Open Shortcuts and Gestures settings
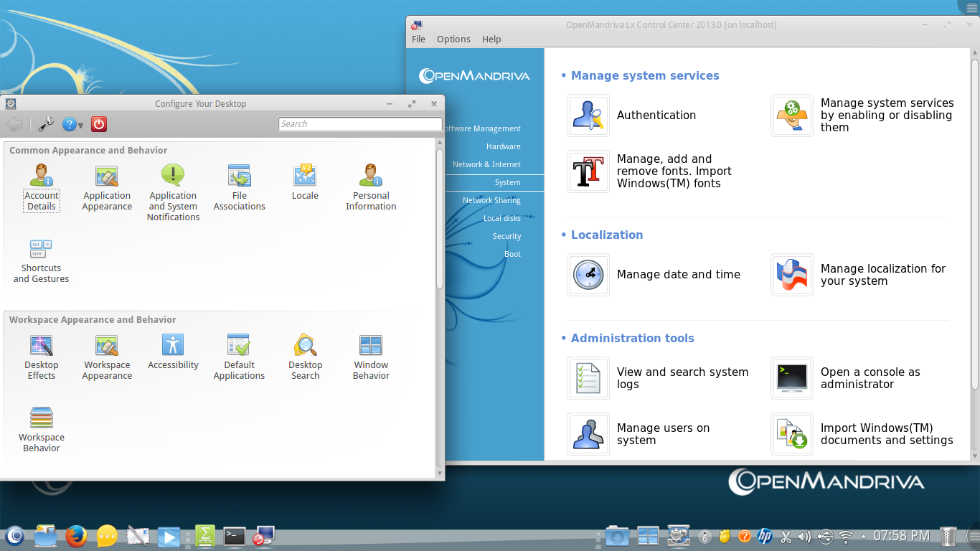This screenshot has height=551, width=980. (42, 260)
